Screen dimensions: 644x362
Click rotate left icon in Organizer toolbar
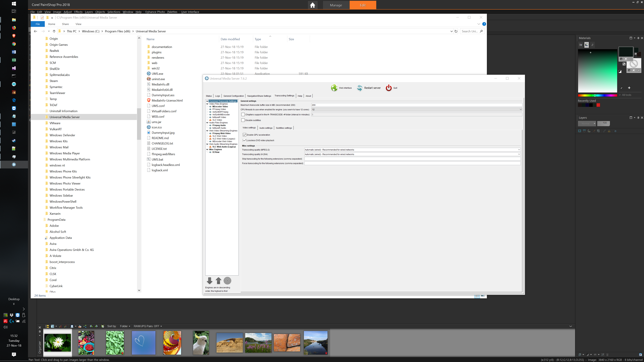pos(91,326)
